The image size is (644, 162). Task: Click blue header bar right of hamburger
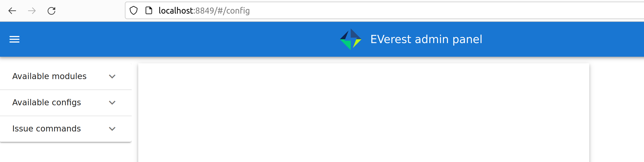click(x=163, y=39)
